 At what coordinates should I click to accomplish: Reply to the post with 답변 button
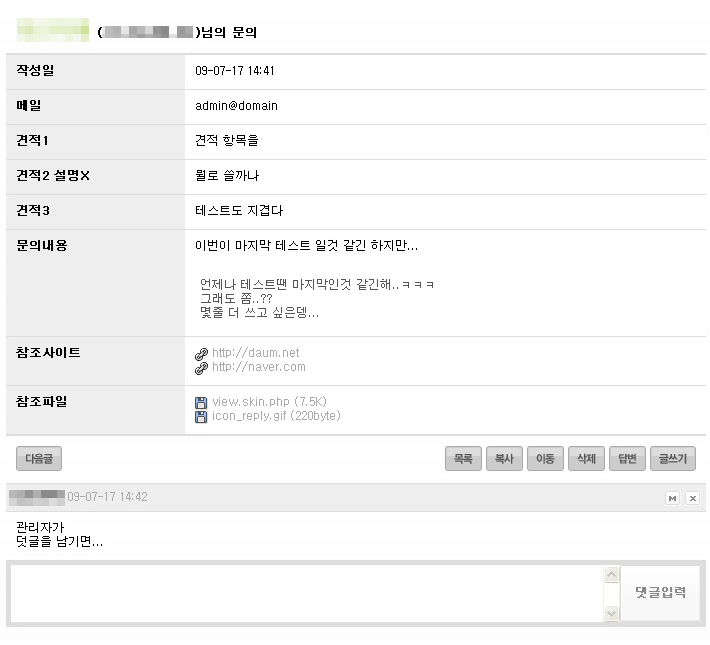(x=627, y=459)
